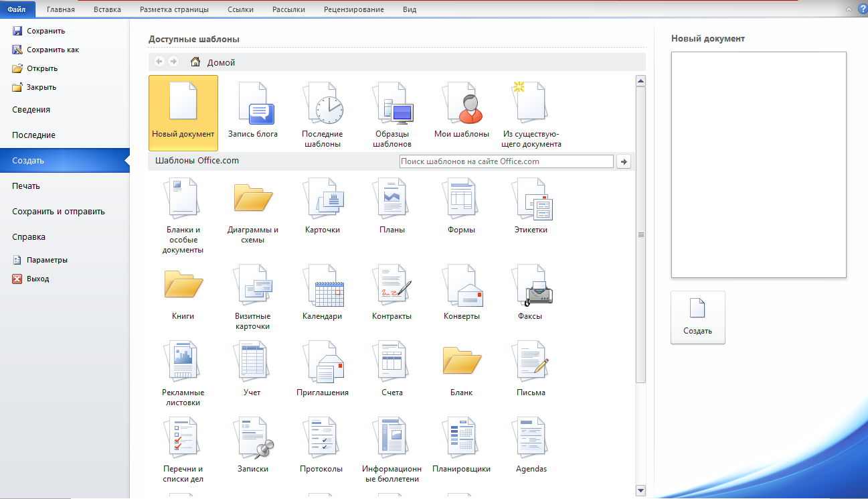Switch to the Вставка ribbon tab

click(x=107, y=9)
